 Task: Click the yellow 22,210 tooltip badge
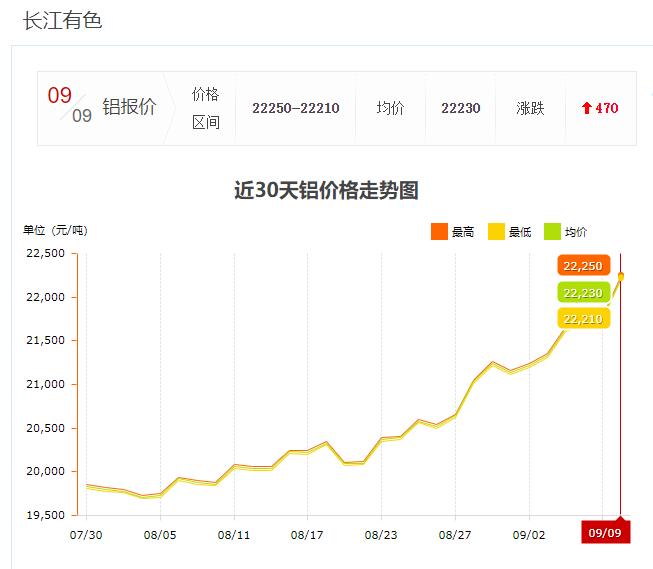(x=583, y=318)
